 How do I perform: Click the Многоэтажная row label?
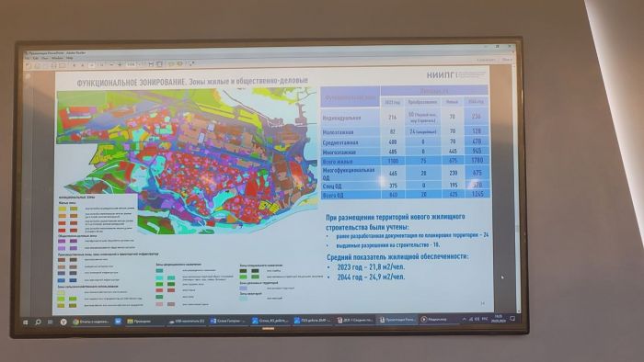(x=339, y=153)
